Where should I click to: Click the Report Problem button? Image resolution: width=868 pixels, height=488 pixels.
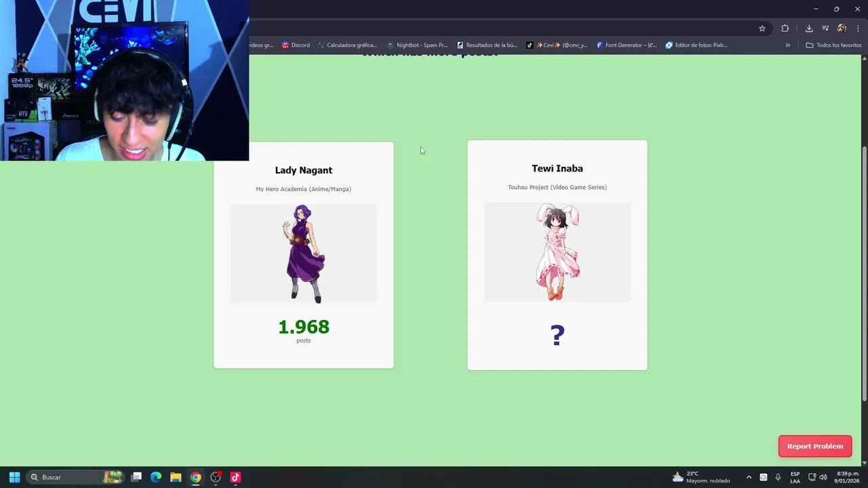pos(815,446)
